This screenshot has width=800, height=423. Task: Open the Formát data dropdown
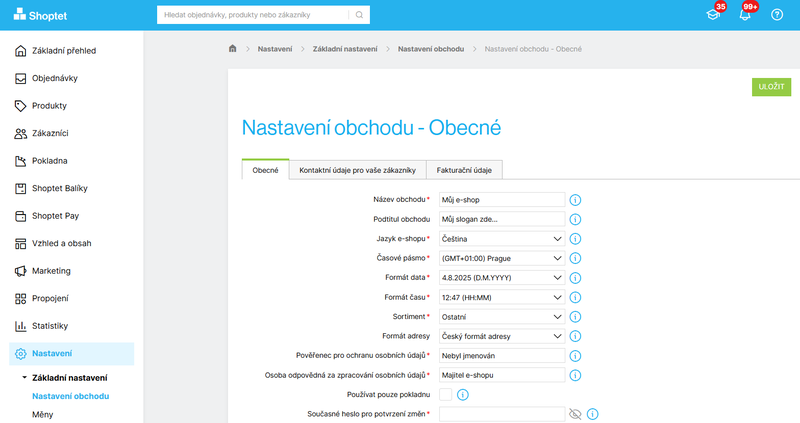pyautogui.click(x=502, y=278)
